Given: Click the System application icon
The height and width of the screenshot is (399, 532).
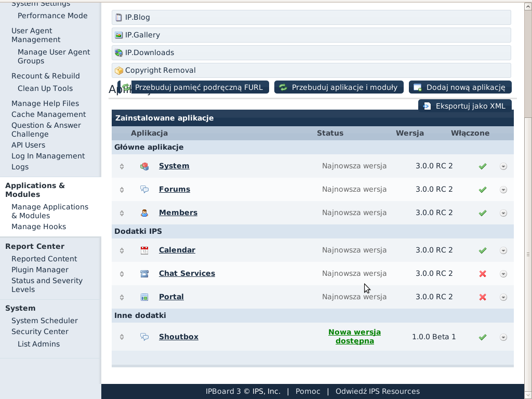Looking at the screenshot, I should click(144, 166).
